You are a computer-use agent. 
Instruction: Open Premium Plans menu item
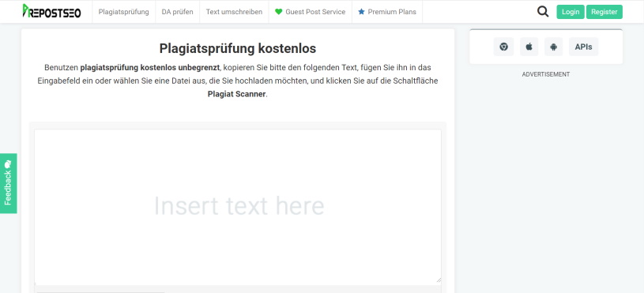tap(387, 12)
